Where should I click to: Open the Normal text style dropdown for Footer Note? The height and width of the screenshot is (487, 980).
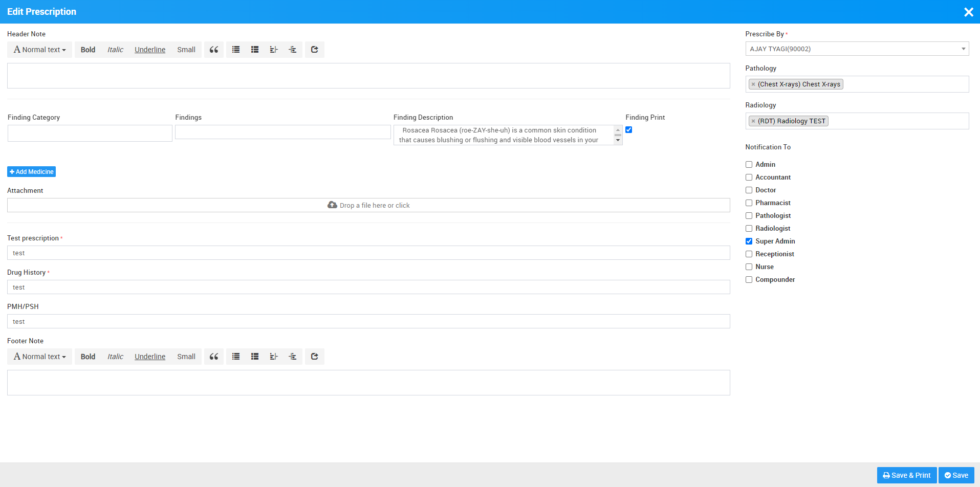coord(39,356)
